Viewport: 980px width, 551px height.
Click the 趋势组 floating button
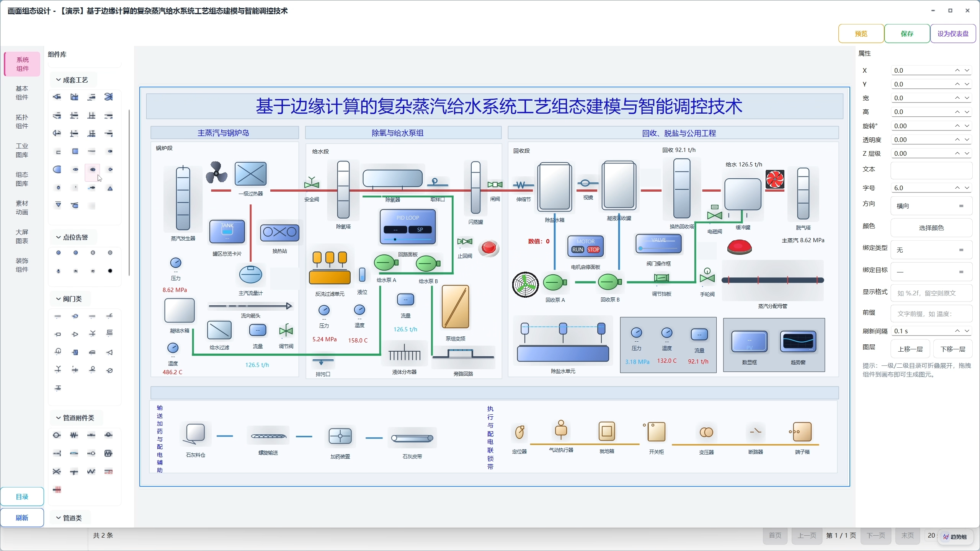point(955,537)
